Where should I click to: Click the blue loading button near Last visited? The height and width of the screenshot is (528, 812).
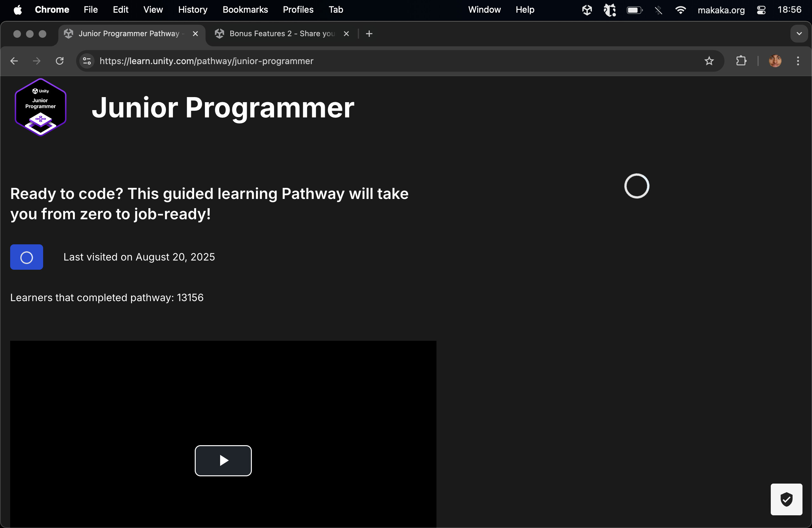(x=27, y=257)
